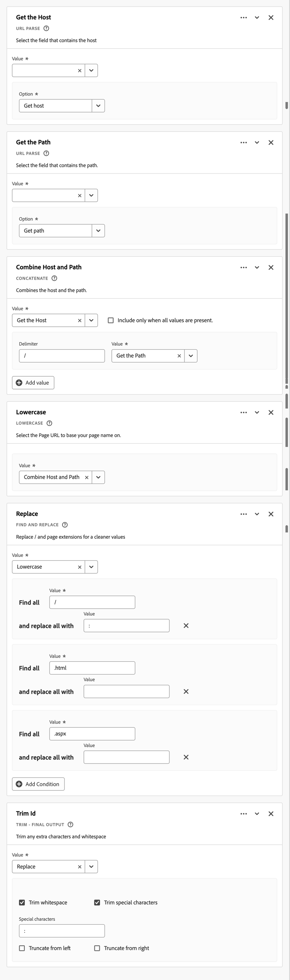Enable Truncate from left checkbox
290x980 pixels.
[x=22, y=948]
